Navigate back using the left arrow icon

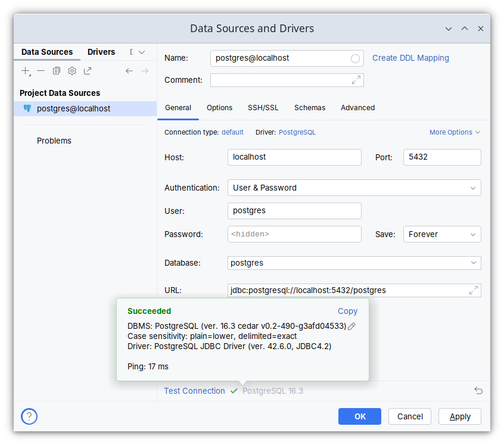pyautogui.click(x=129, y=70)
